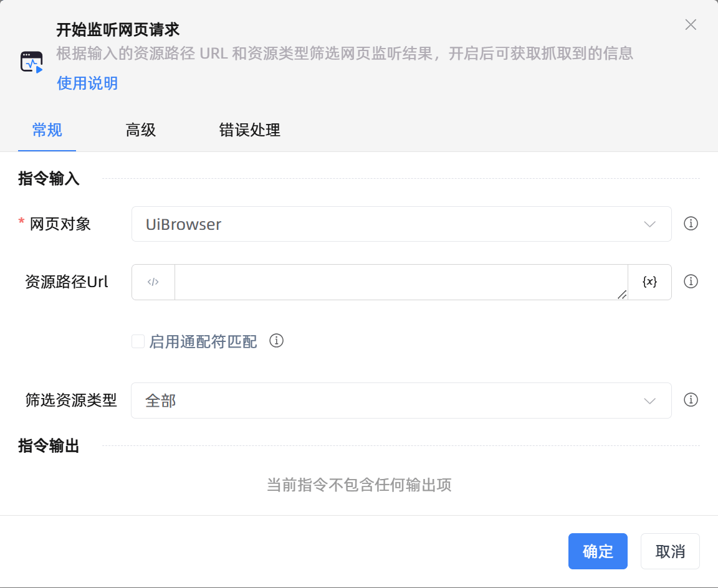Open the dropdown arrow for resource type
Viewport: 718px width, 588px height.
pyautogui.click(x=648, y=401)
